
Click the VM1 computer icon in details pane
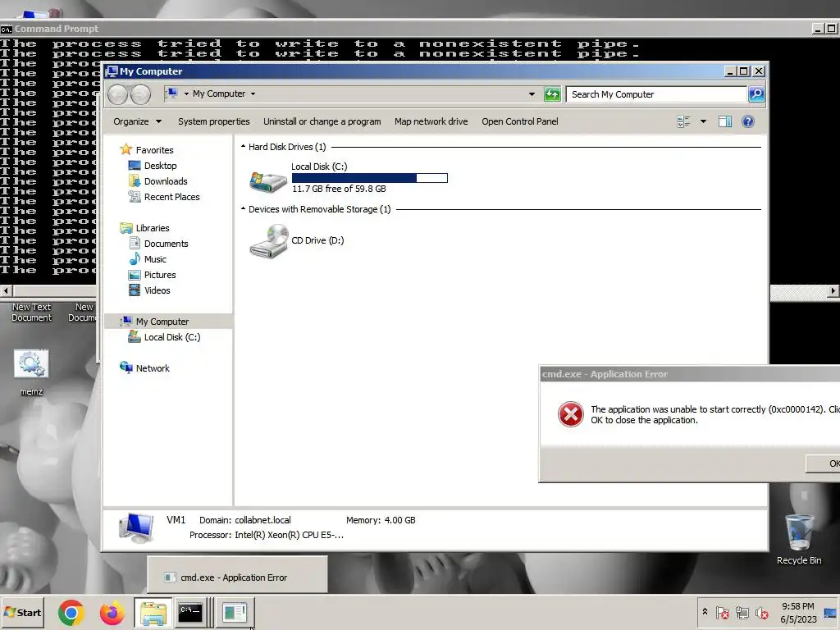point(136,527)
